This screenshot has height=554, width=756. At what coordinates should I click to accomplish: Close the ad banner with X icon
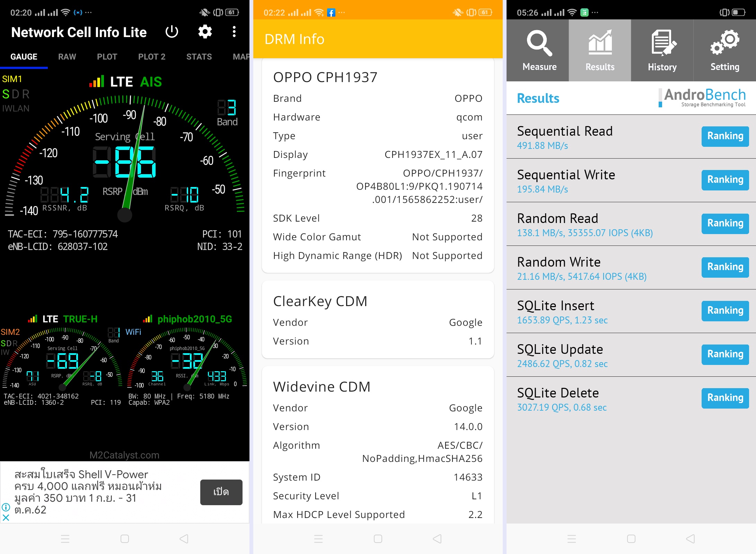(6, 518)
